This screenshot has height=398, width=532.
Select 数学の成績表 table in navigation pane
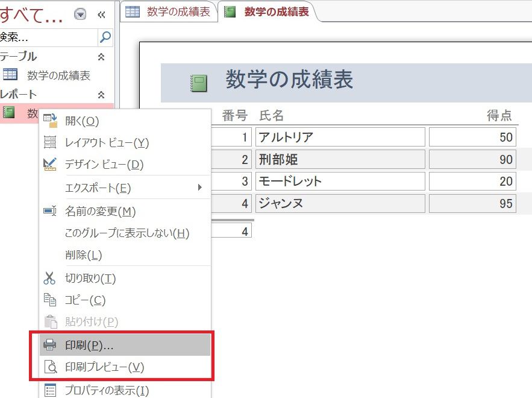tap(58, 75)
